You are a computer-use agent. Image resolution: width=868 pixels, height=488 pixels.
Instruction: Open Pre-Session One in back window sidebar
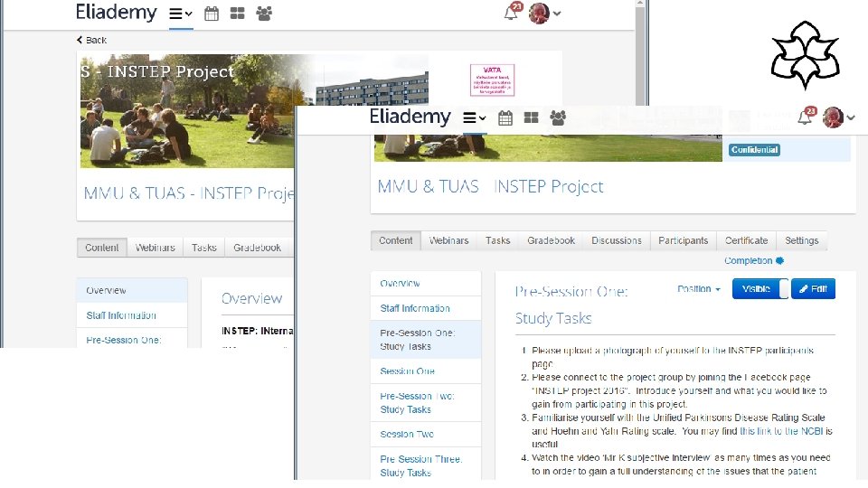point(132,340)
